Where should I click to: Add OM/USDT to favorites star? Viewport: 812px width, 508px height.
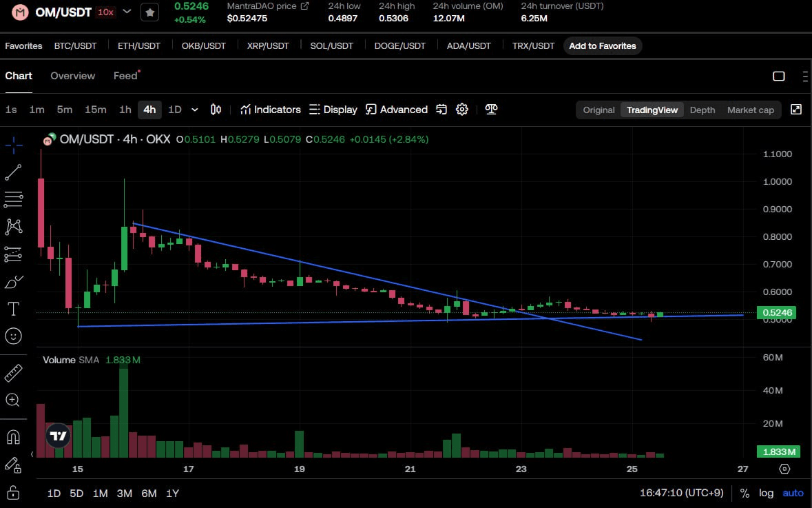(149, 12)
